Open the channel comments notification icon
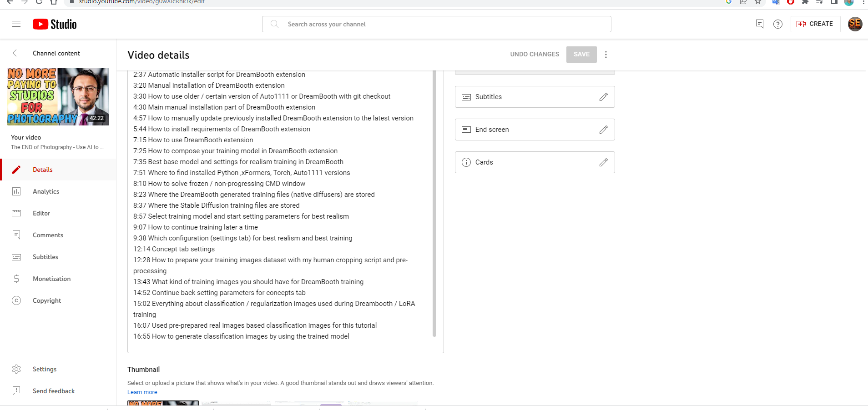Viewport: 868px width, 410px height. click(x=759, y=24)
